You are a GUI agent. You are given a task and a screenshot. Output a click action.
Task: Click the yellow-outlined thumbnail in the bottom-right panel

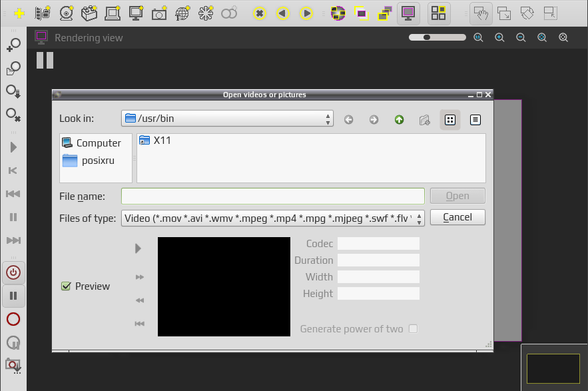point(553,368)
